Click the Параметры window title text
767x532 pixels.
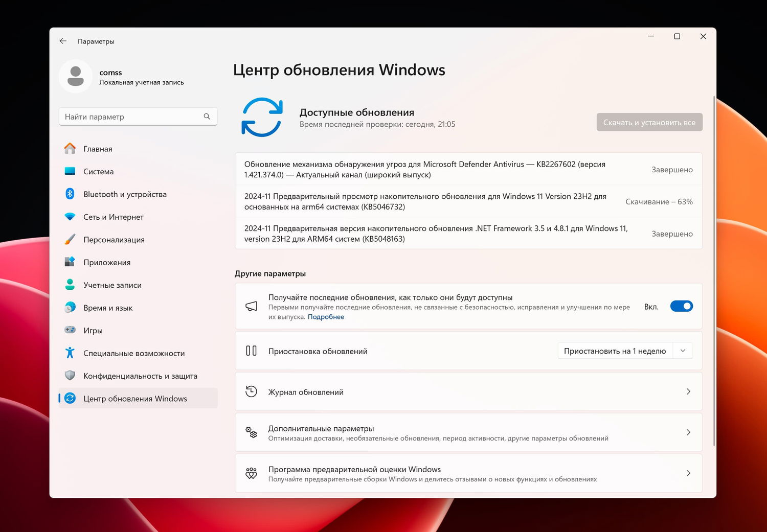pos(96,41)
